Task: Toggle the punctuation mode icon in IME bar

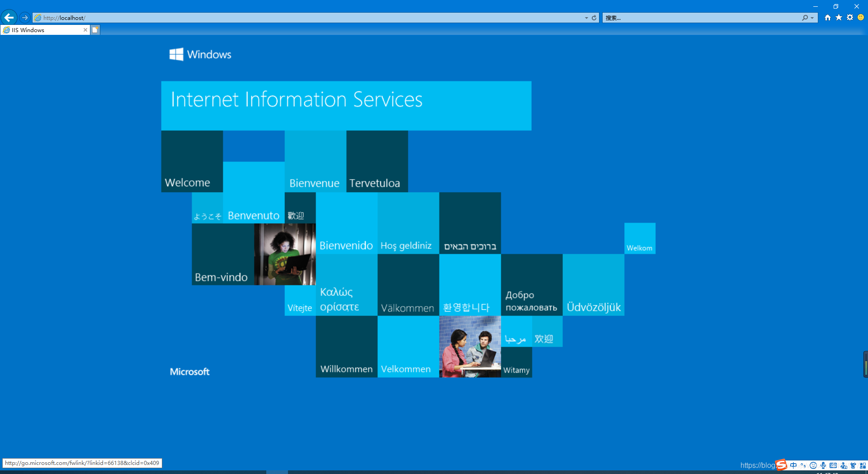Action: [803, 465]
